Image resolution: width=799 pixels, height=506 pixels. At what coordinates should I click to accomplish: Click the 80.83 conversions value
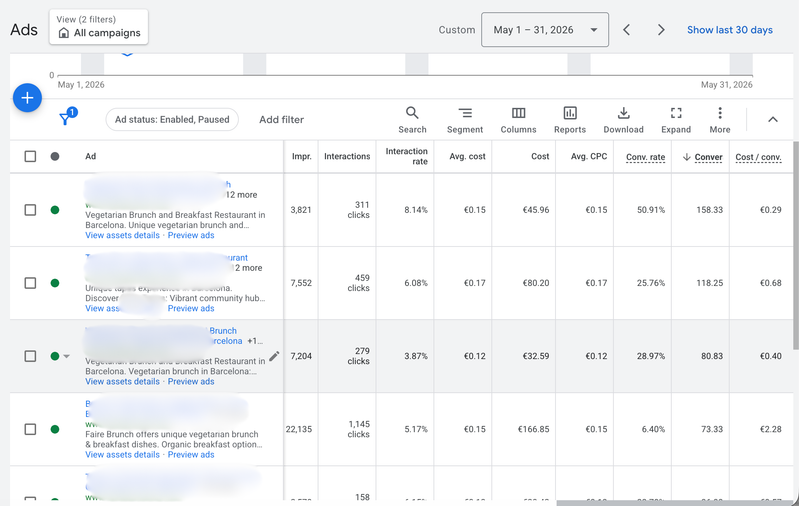click(712, 356)
